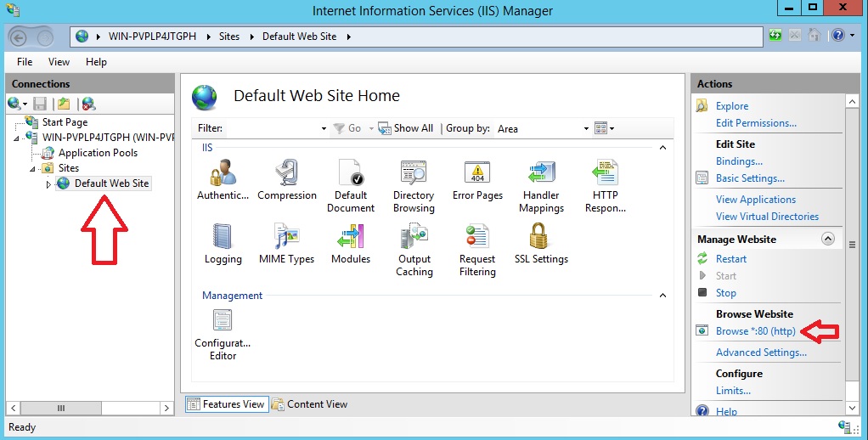
Task: Click the home icon in toolbar
Action: (814, 36)
